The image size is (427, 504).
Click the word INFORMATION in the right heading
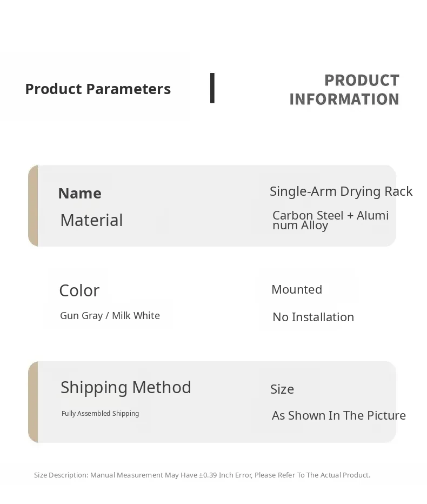coord(344,100)
